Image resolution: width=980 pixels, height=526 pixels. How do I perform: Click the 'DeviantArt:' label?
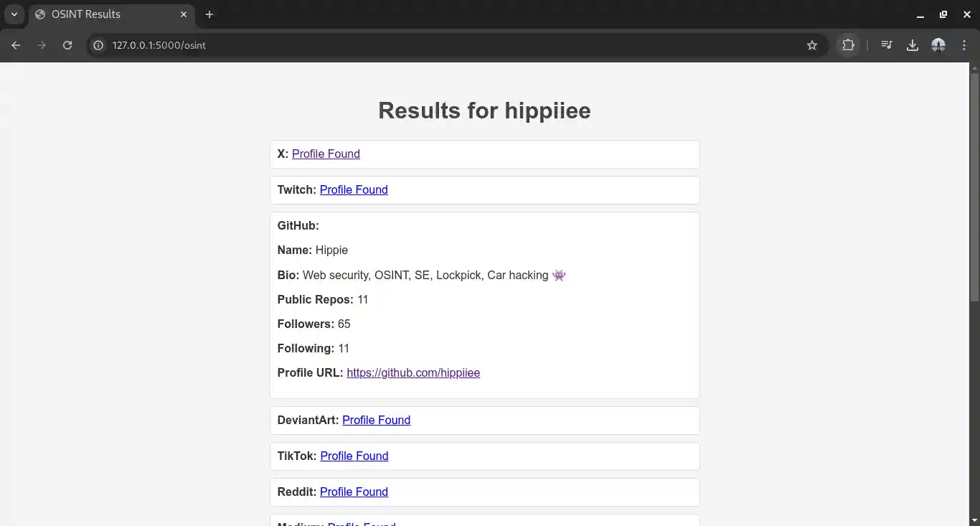(308, 420)
